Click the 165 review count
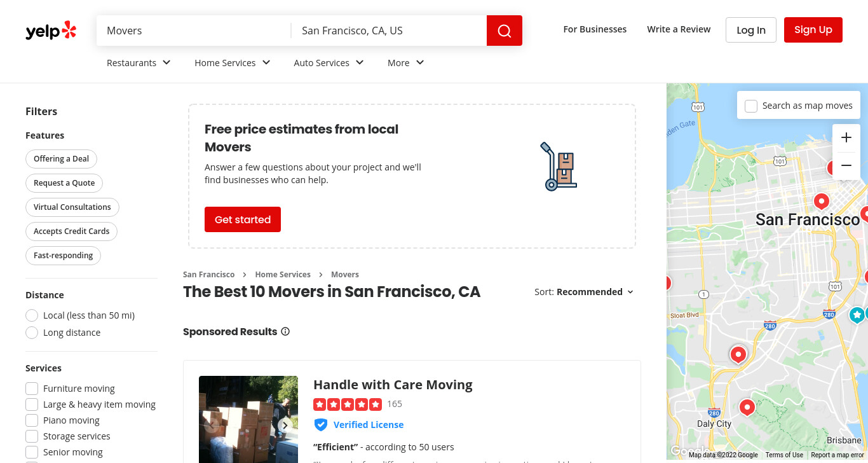The image size is (868, 463). [x=395, y=404]
